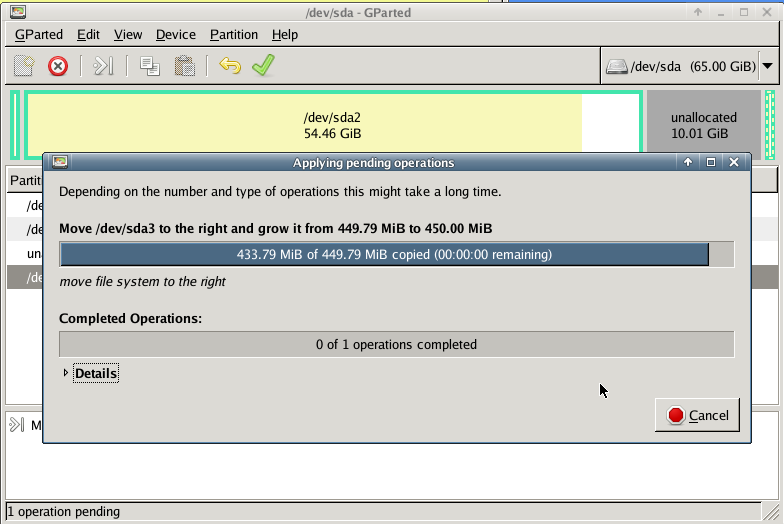Screen dimensions: 784x524
Task: Click the Resize/Move toolbar icon
Action: (x=103, y=66)
